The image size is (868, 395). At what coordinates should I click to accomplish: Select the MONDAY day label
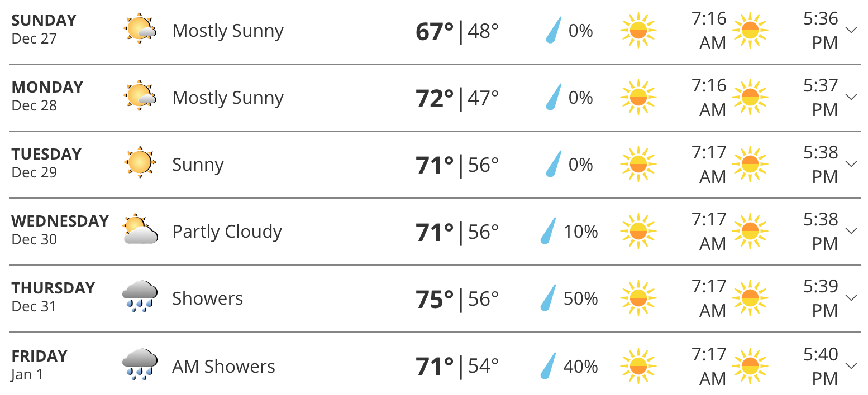click(x=47, y=87)
